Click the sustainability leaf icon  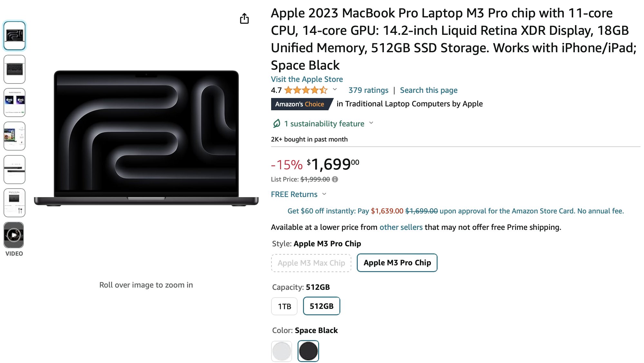(x=277, y=123)
